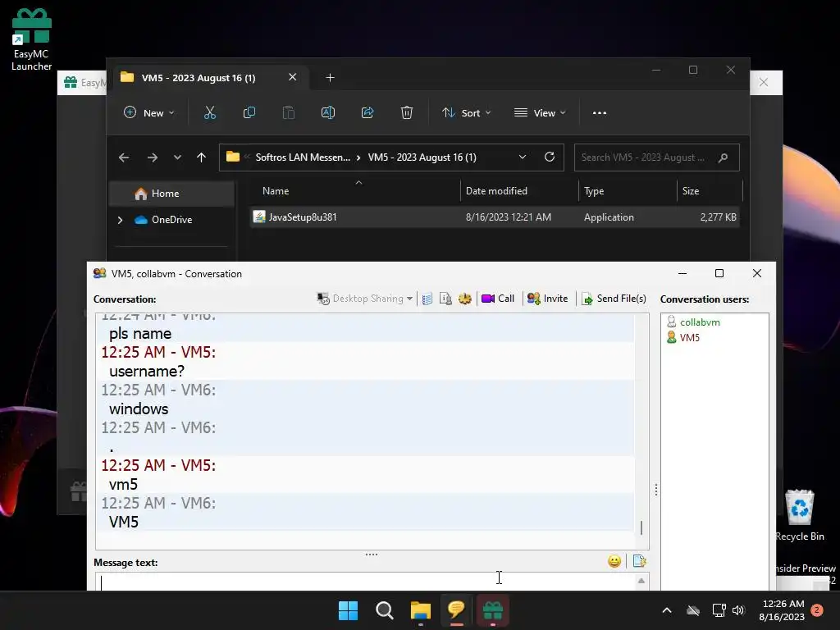Click the Paste icon in File Explorer toolbar
The height and width of the screenshot is (630, 840).
pos(288,112)
